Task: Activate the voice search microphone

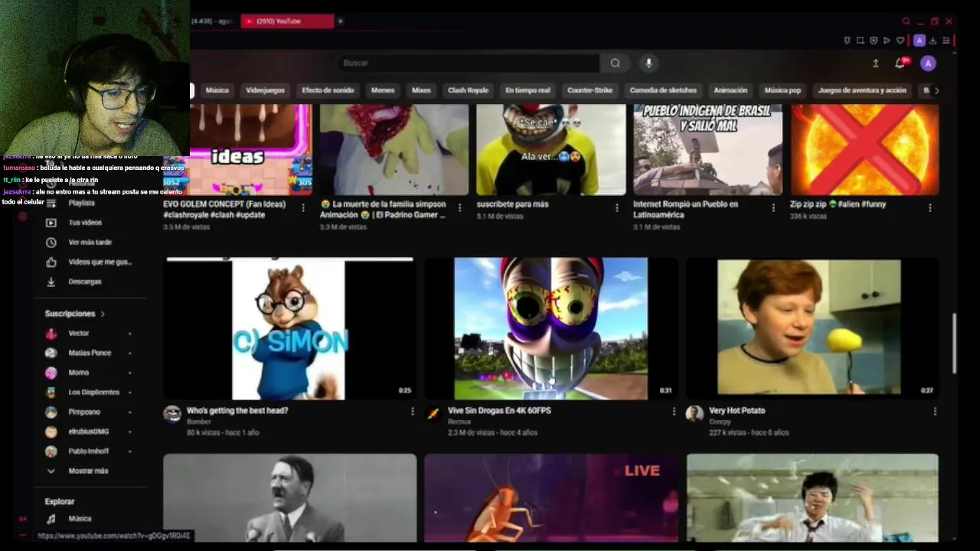Action: coord(648,63)
